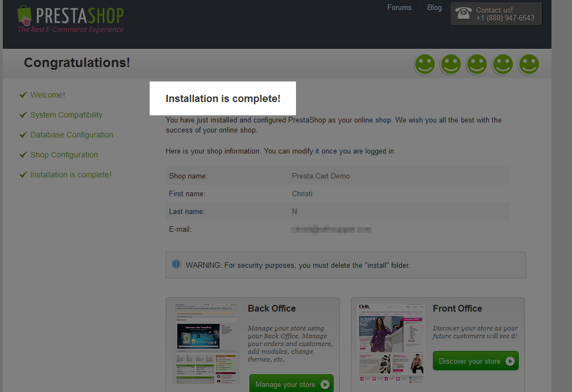Click the Manage your store button
The image size is (572, 392).
[291, 384]
